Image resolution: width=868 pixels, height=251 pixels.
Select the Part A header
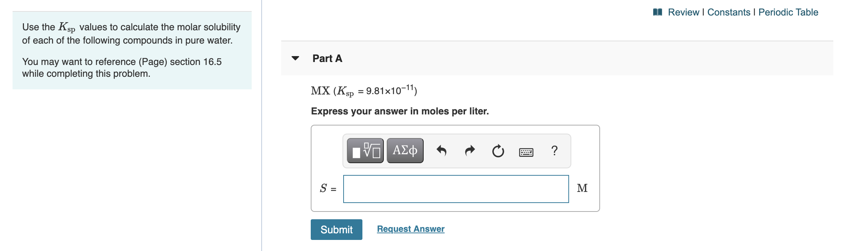pyautogui.click(x=327, y=58)
